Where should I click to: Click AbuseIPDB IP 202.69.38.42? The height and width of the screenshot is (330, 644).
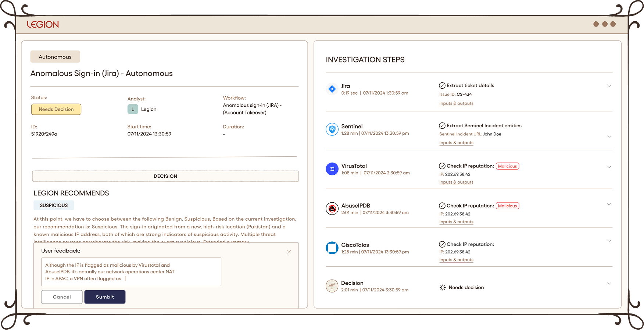pos(455,214)
